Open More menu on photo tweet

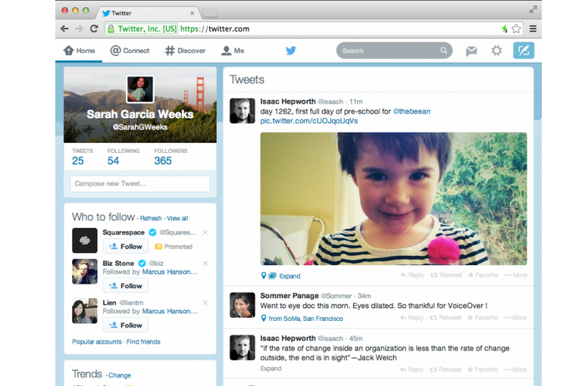[x=515, y=275]
